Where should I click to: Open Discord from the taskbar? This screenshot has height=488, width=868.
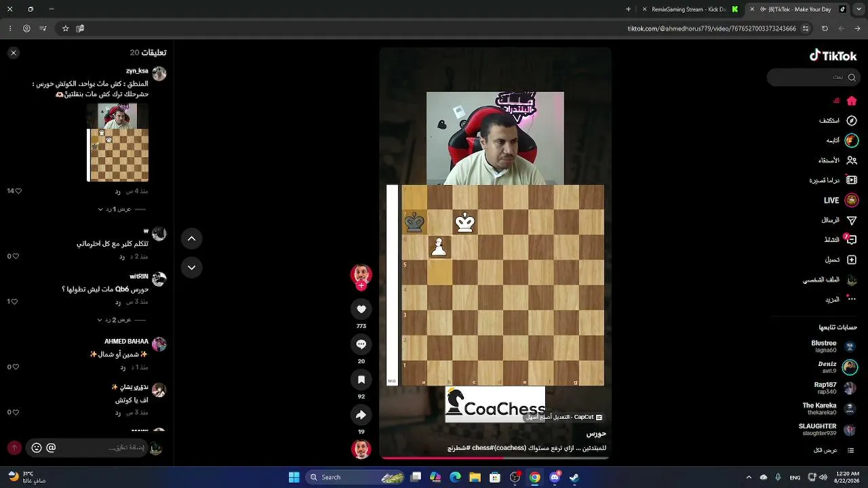pyautogui.click(x=555, y=477)
